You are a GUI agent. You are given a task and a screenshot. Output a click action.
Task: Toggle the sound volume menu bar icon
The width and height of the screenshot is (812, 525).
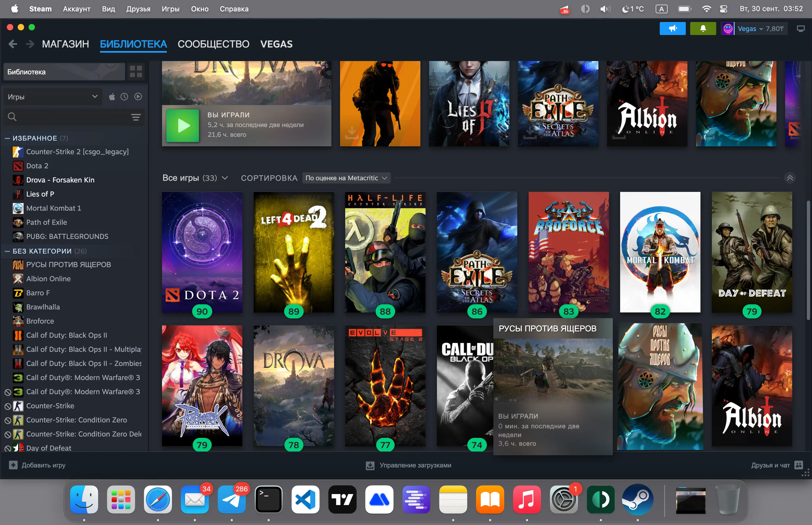(x=605, y=9)
